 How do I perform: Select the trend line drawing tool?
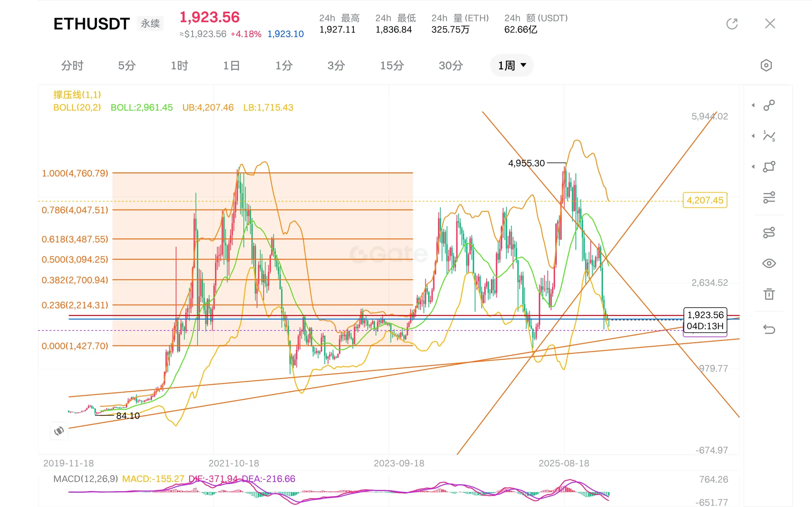click(769, 105)
